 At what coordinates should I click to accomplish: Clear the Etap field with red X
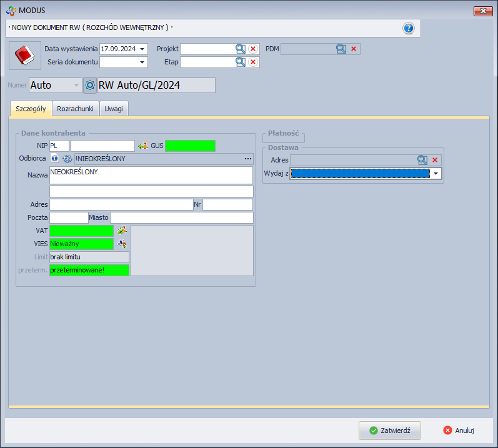tap(253, 62)
